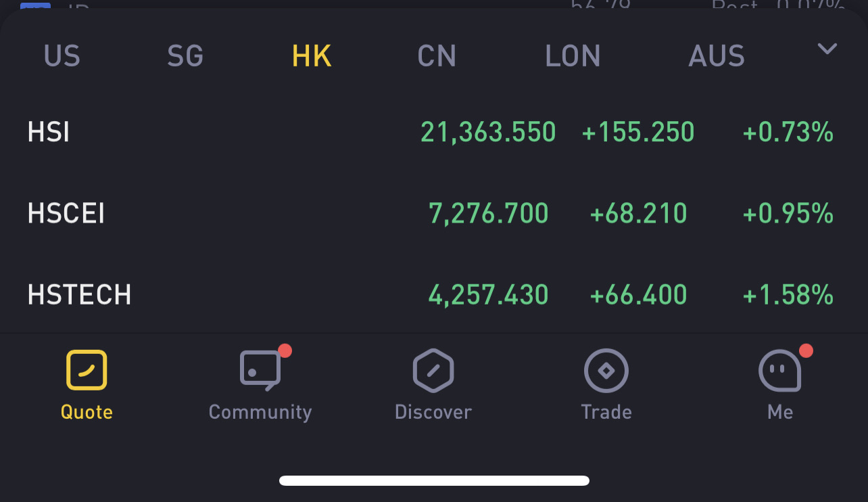Expand the market list chevron
The height and width of the screenshot is (502, 868).
827,49
